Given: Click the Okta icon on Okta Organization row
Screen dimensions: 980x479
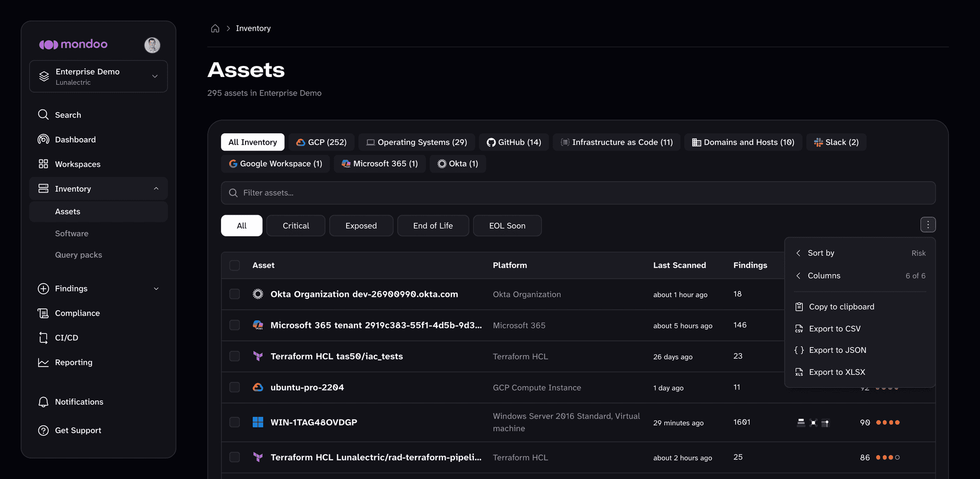Looking at the screenshot, I should coord(258,294).
